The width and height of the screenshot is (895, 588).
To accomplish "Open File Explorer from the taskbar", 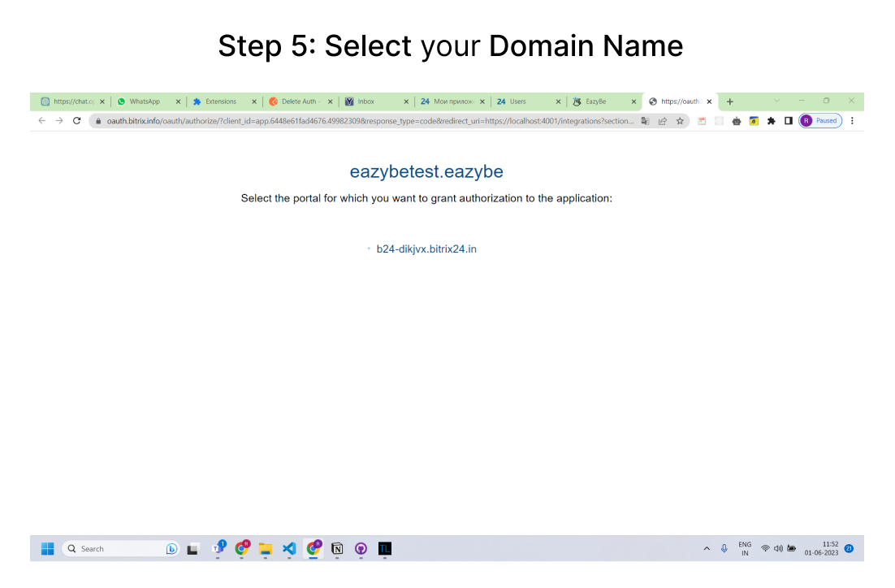I will point(265,548).
